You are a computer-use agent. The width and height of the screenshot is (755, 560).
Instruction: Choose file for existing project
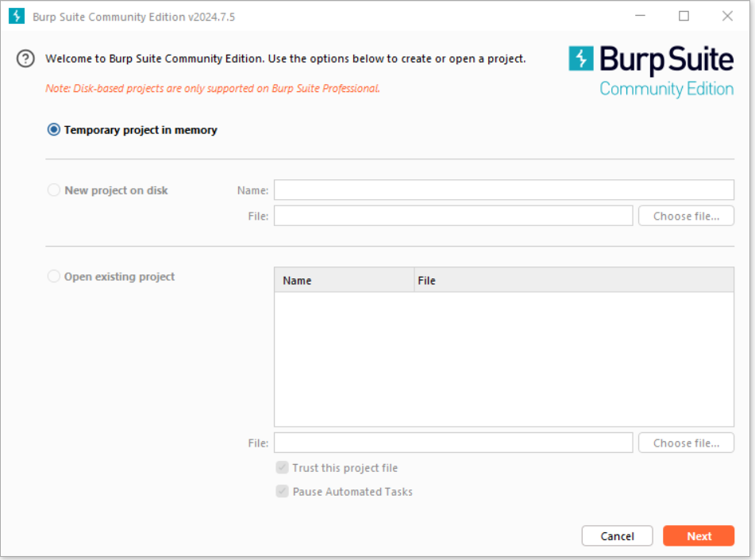(686, 443)
